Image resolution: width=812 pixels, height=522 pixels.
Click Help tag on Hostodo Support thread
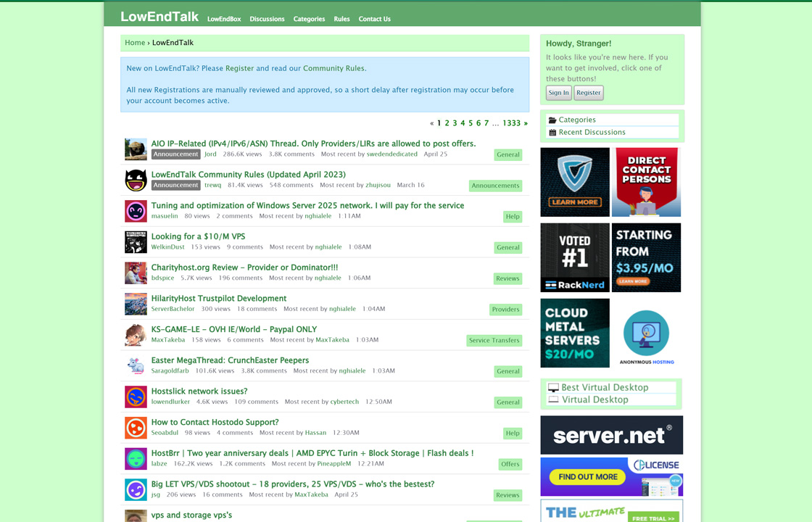[x=513, y=433]
